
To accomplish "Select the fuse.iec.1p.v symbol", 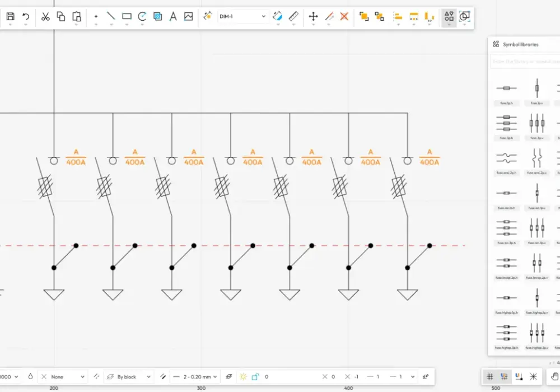I will 537,198.
